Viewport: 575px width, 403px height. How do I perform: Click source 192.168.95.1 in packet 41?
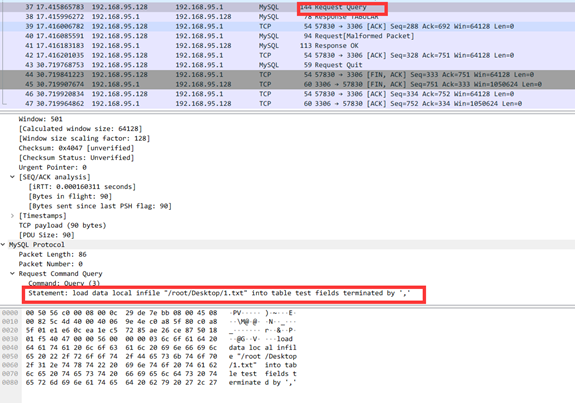tap(116, 45)
